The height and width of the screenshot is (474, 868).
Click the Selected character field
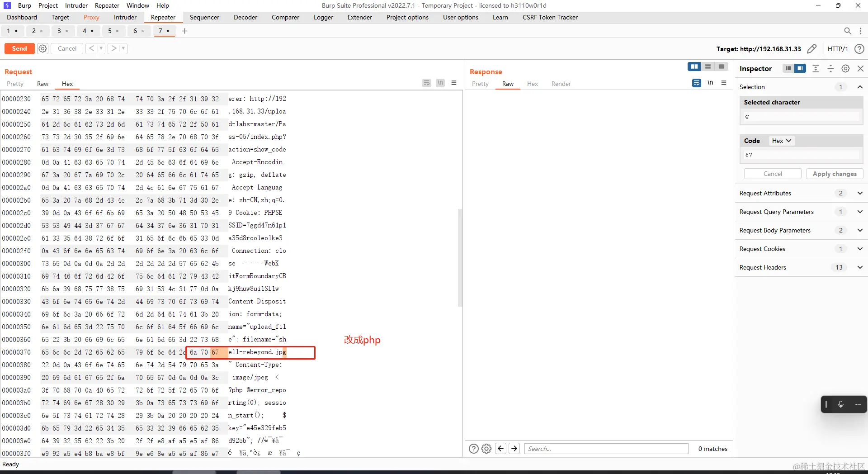801,117
